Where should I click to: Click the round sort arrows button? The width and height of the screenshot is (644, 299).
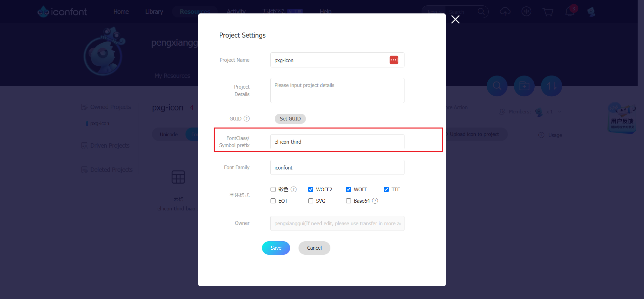pyautogui.click(x=551, y=86)
